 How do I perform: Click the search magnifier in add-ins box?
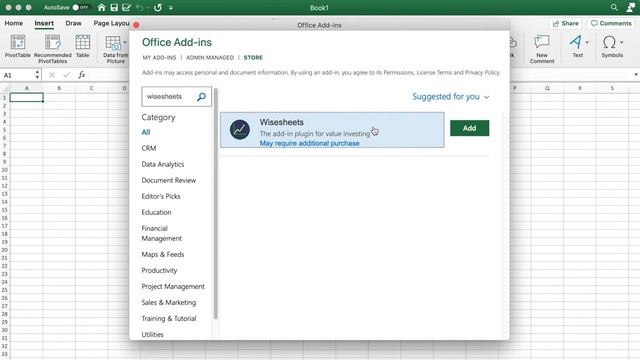(x=202, y=97)
